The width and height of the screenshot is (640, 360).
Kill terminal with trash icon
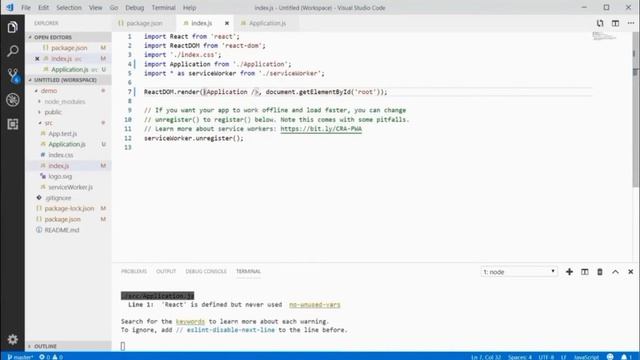coord(600,272)
